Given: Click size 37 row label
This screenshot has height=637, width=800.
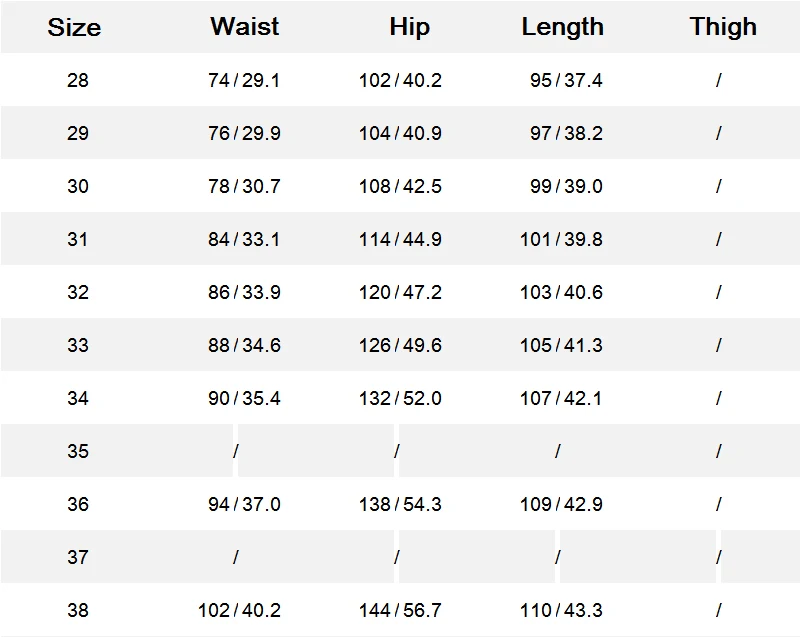Looking at the screenshot, I should [x=78, y=557].
